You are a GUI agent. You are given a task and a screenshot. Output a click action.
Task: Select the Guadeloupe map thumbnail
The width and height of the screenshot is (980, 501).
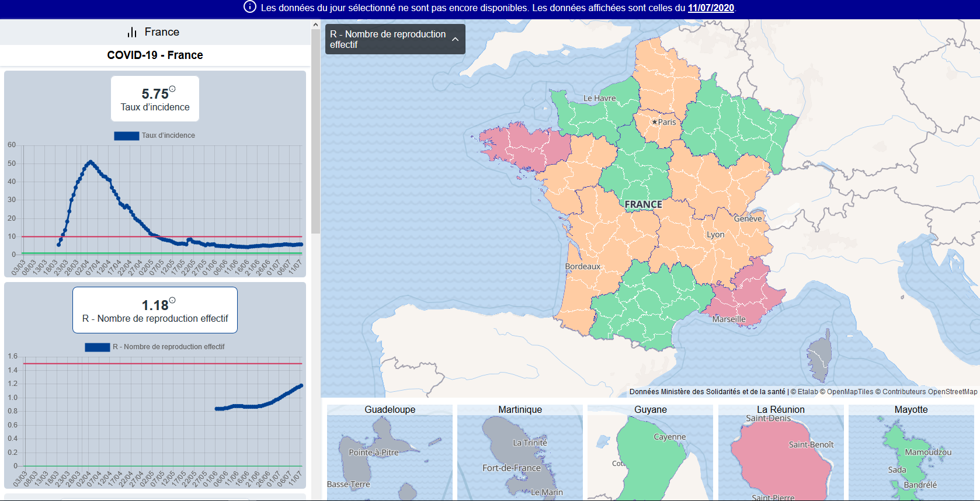390,453
